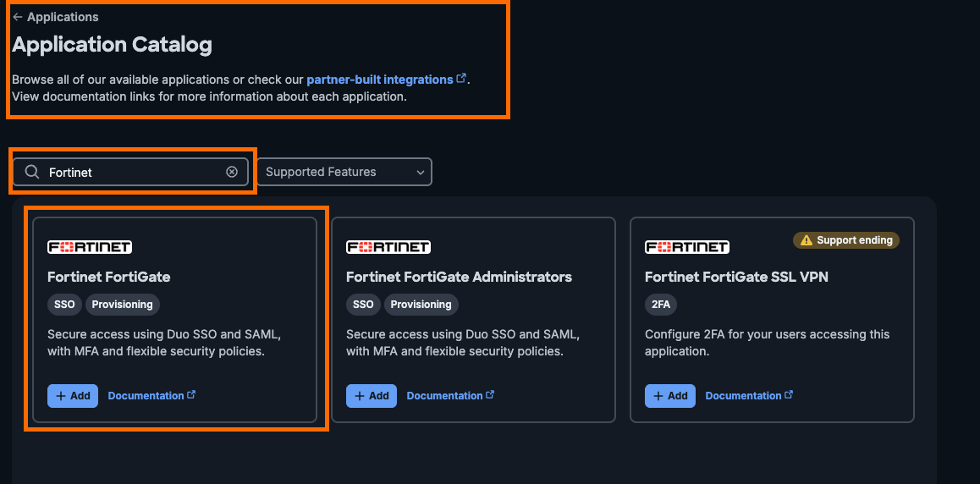Click Fortinet logo on FortiGate SSL VPN card
Viewport: 980px width, 484px height.
[x=687, y=247]
